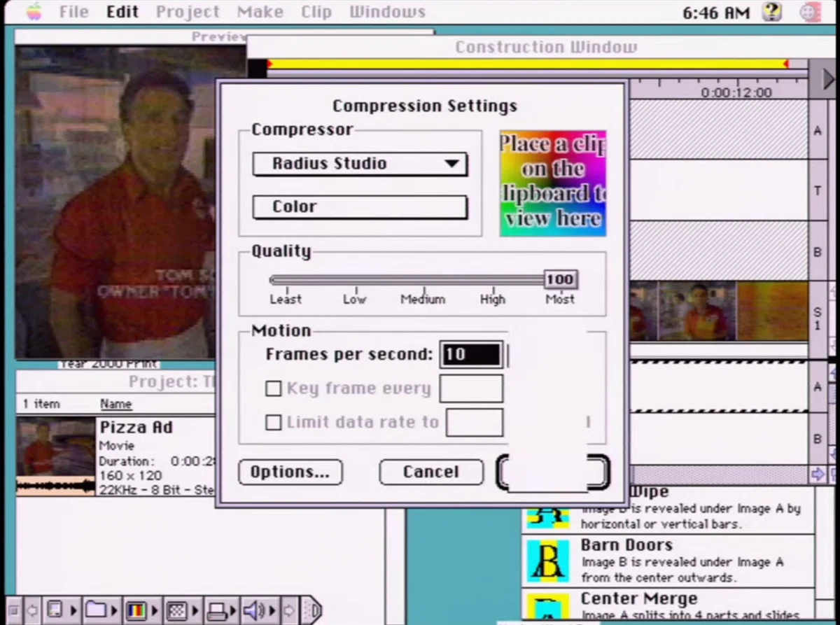Click the superimpose track S1 label

tap(818, 320)
